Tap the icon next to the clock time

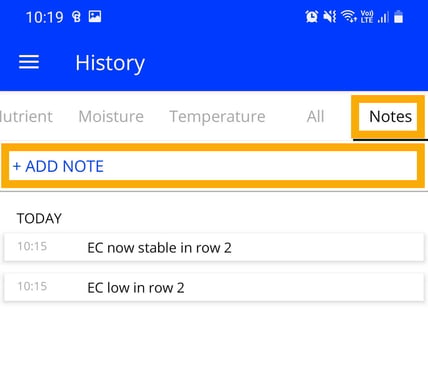coord(76,17)
